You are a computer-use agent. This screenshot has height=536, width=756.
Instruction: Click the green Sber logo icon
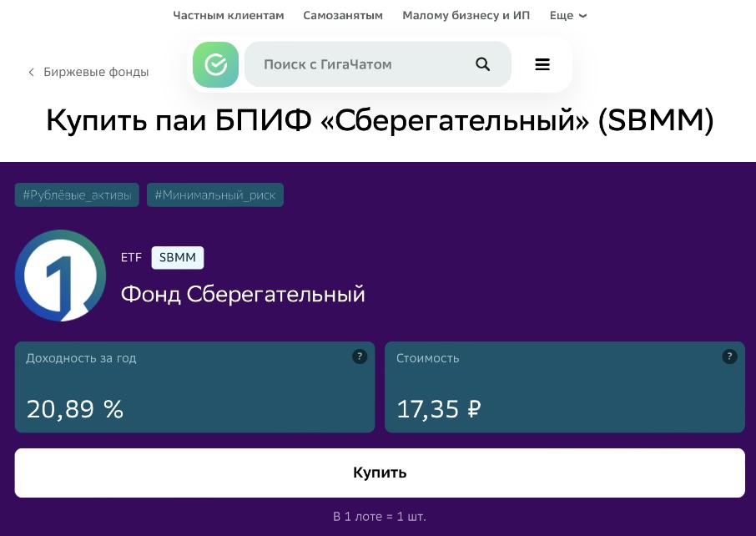coord(215,64)
